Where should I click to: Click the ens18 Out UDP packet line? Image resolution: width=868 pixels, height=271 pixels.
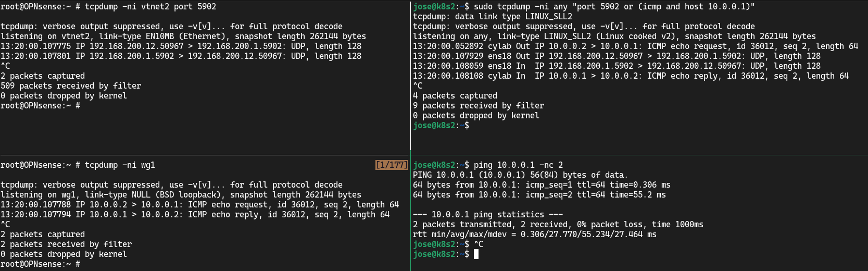click(617, 56)
